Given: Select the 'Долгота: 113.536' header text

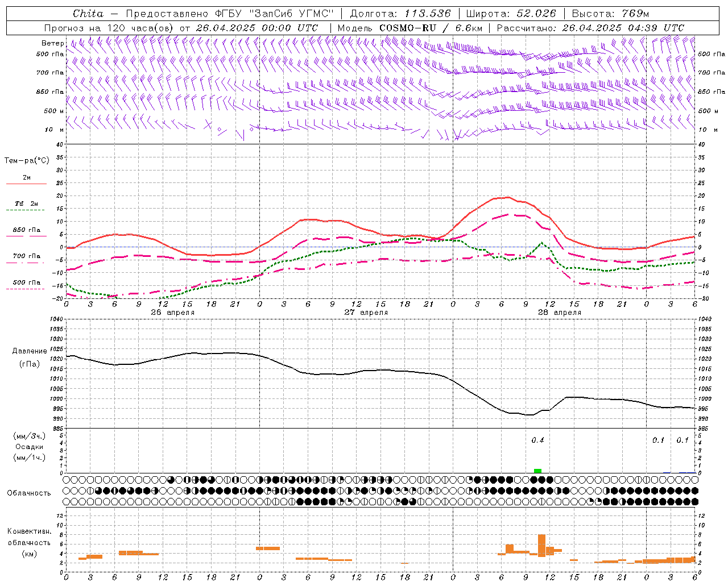Looking at the screenshot, I should tap(400, 14).
